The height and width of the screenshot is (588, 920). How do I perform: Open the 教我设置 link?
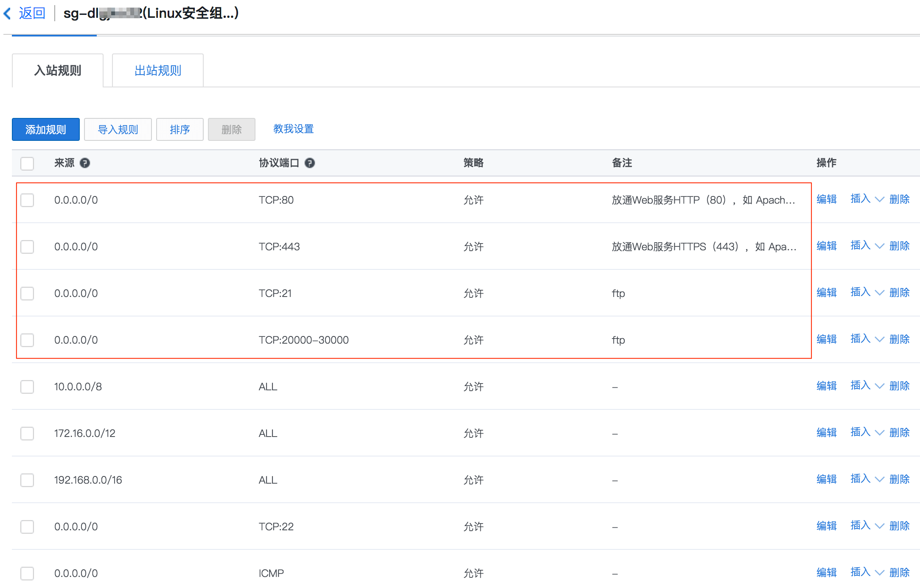pos(294,129)
